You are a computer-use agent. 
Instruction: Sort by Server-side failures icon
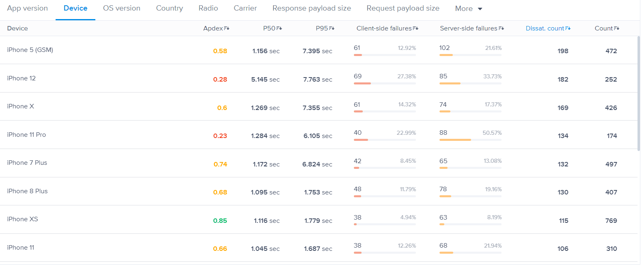[501, 28]
